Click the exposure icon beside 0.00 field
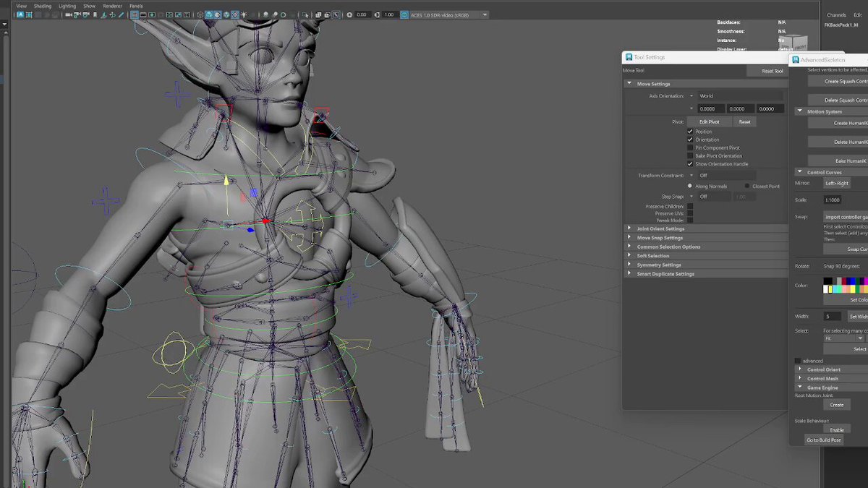 click(x=350, y=15)
